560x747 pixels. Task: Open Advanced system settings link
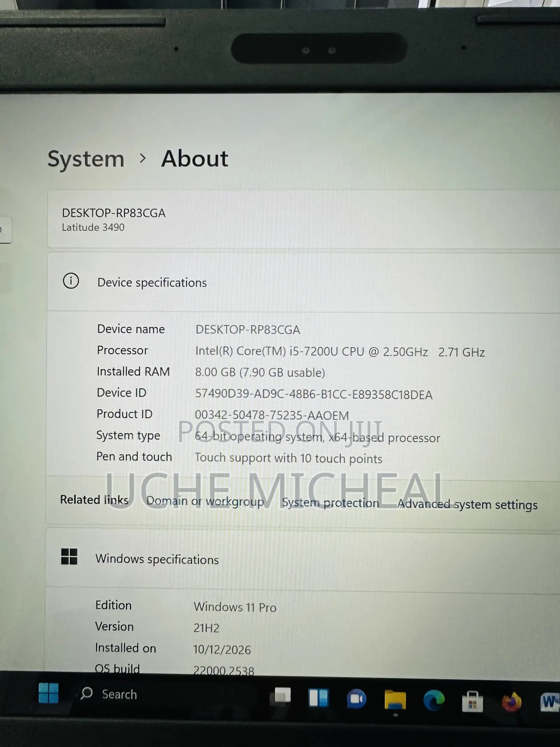click(467, 504)
